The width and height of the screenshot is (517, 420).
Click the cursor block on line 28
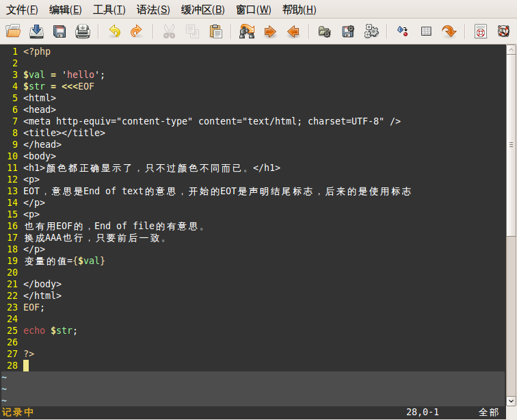[26, 365]
